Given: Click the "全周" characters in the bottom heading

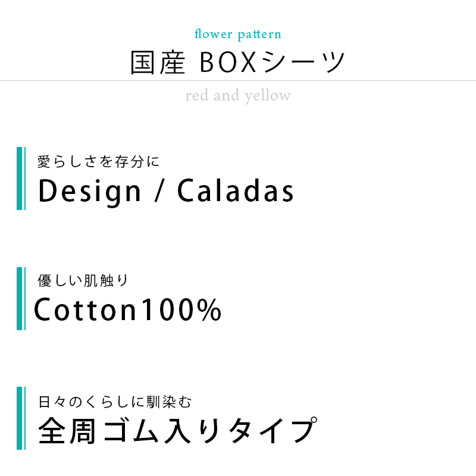Looking at the screenshot, I should tap(66, 431).
